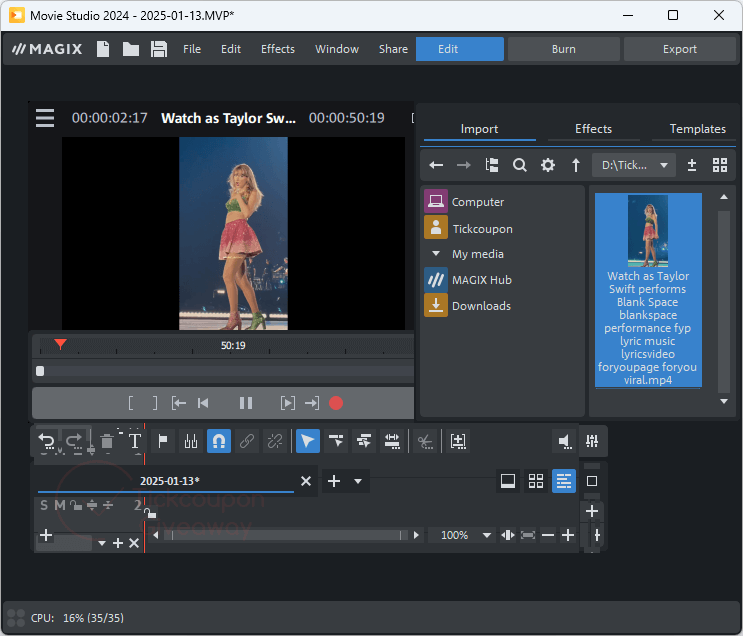The image size is (743, 636).
Task: Click the red playback marker on the ruler
Action: (x=60, y=344)
